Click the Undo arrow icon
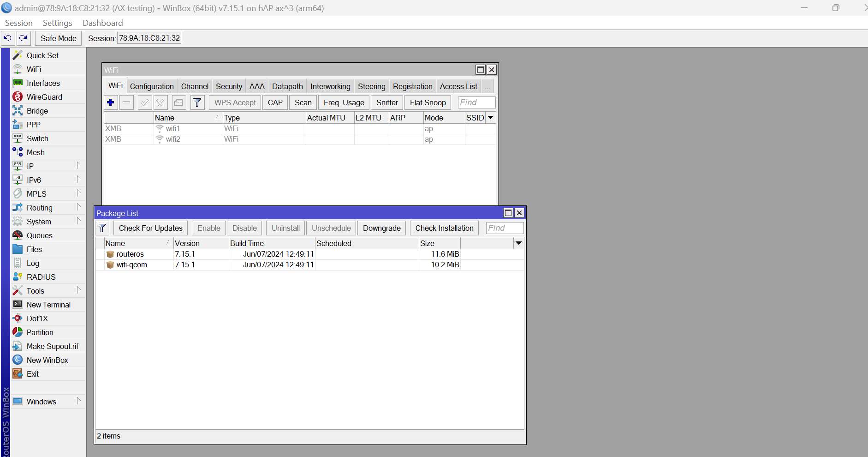 pyautogui.click(x=7, y=38)
